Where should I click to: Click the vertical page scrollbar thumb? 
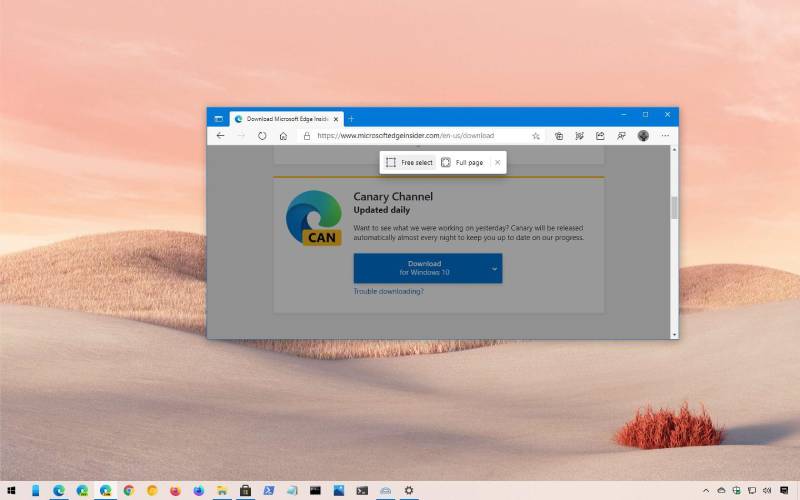click(674, 207)
